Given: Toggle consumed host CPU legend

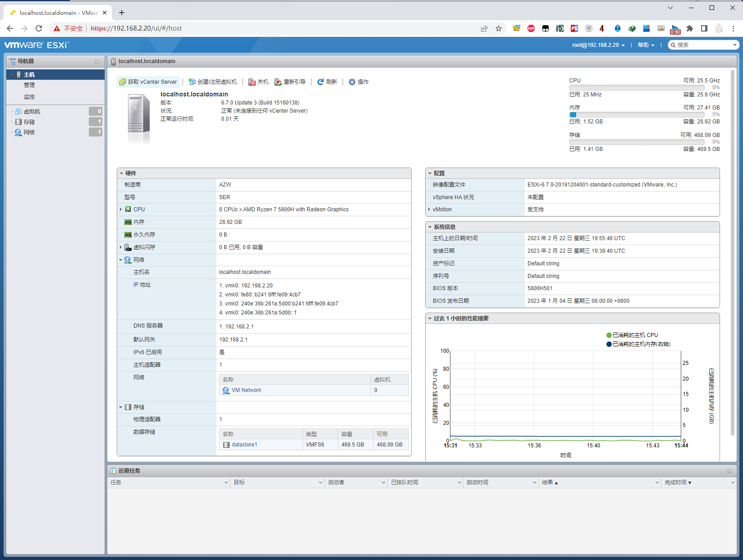Looking at the screenshot, I should click(x=632, y=335).
